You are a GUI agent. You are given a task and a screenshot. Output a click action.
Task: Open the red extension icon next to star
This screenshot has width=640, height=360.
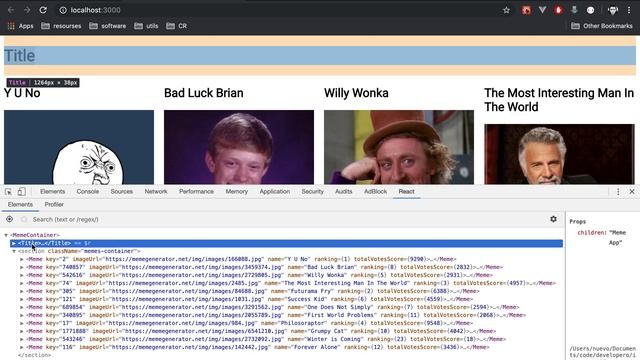pyautogui.click(x=527, y=10)
